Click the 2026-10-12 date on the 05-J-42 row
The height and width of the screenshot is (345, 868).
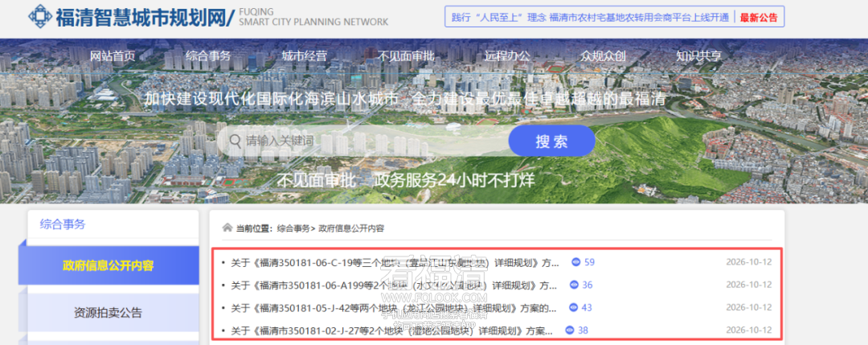coord(749,307)
